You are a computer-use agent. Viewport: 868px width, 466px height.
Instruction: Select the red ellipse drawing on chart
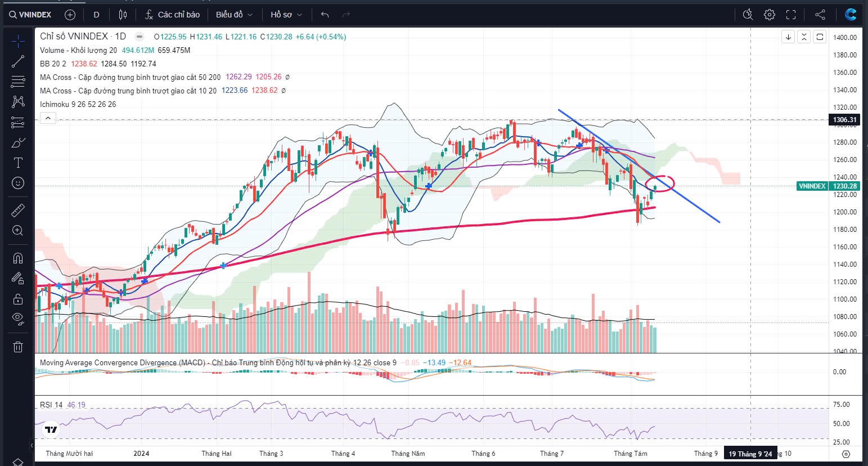(x=659, y=183)
